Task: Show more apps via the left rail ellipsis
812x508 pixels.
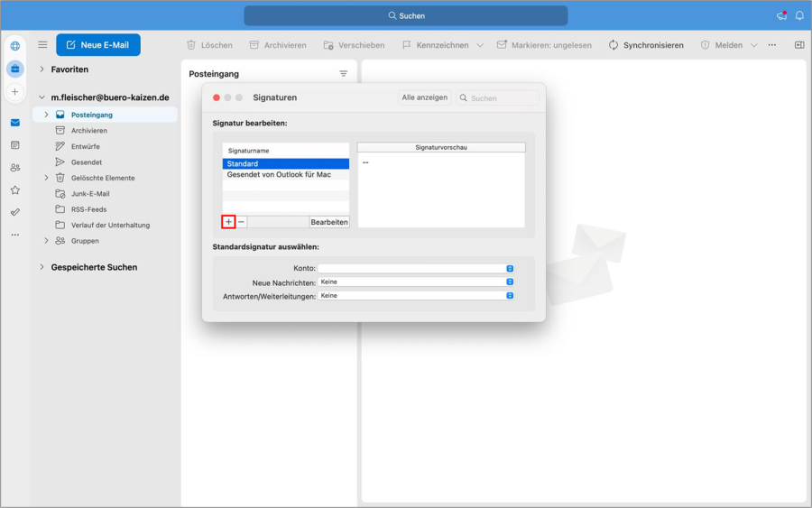Action: (15, 235)
